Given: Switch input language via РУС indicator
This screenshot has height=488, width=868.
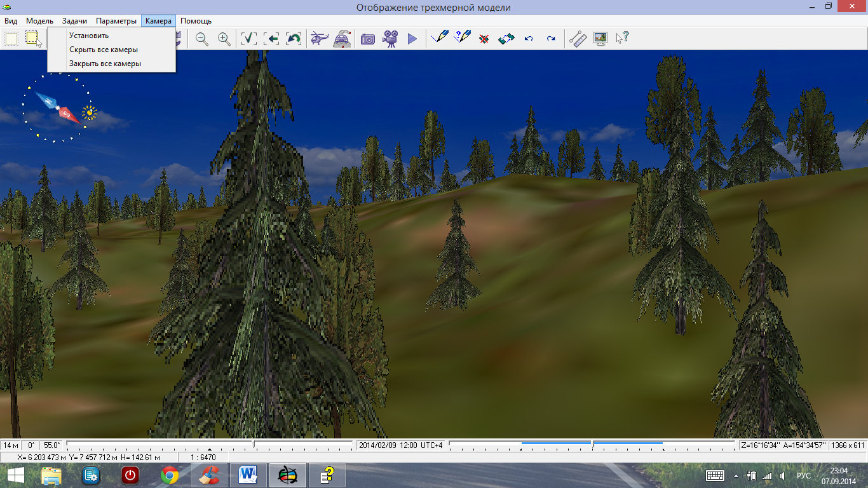Looking at the screenshot, I should [x=804, y=476].
